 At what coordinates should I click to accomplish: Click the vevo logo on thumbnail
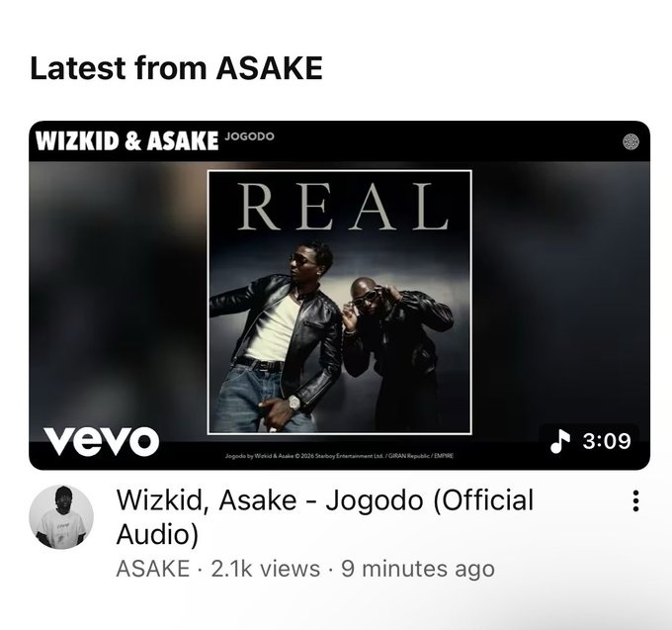tap(101, 441)
